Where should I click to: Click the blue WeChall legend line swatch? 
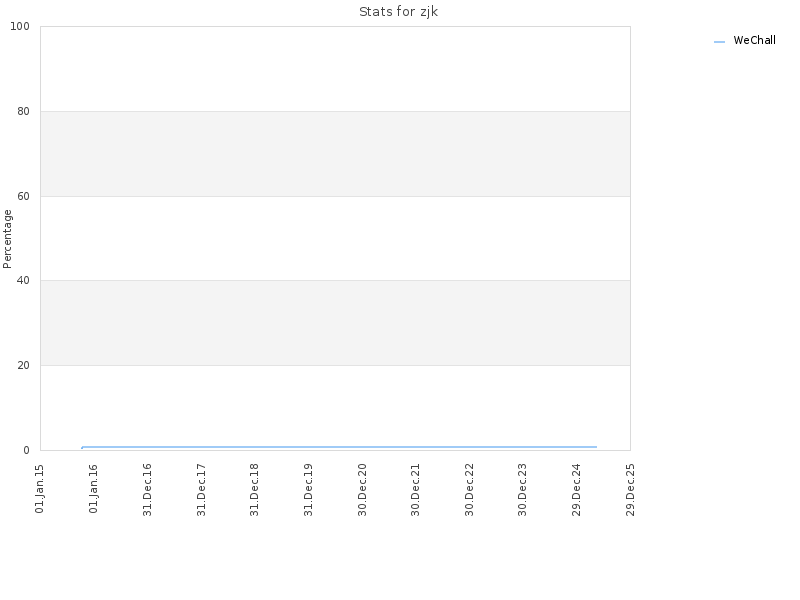[719, 42]
